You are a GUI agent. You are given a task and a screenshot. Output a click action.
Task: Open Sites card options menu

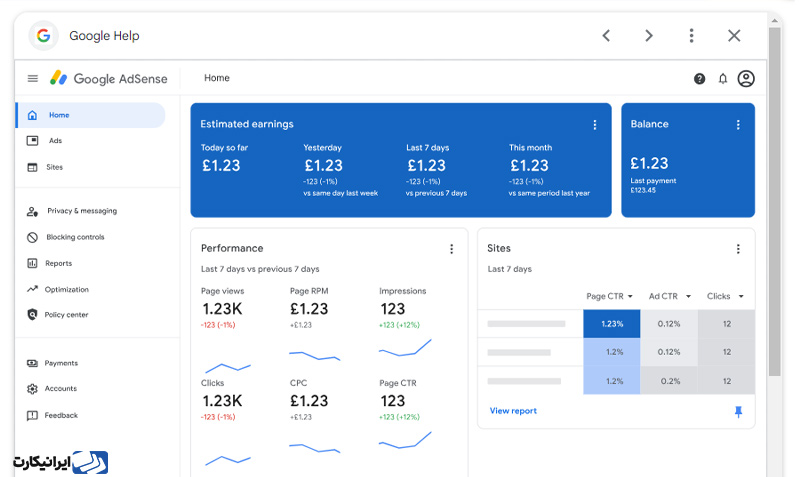738,249
